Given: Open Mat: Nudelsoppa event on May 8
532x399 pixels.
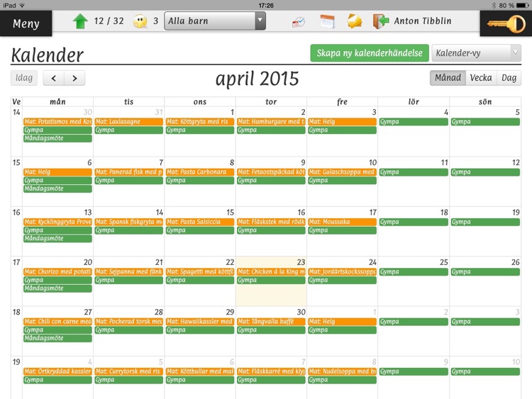Looking at the screenshot, I should coord(343,371).
